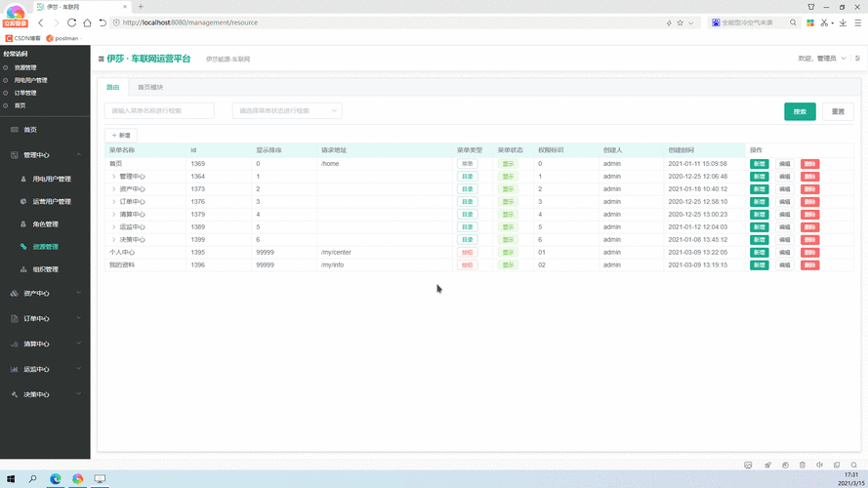Click the hamburger menu collapse icon
This screenshot has height=488, width=868.
tap(101, 59)
